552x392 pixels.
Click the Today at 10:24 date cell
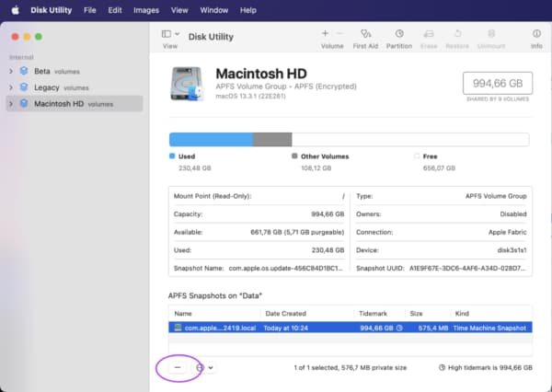(x=285, y=328)
